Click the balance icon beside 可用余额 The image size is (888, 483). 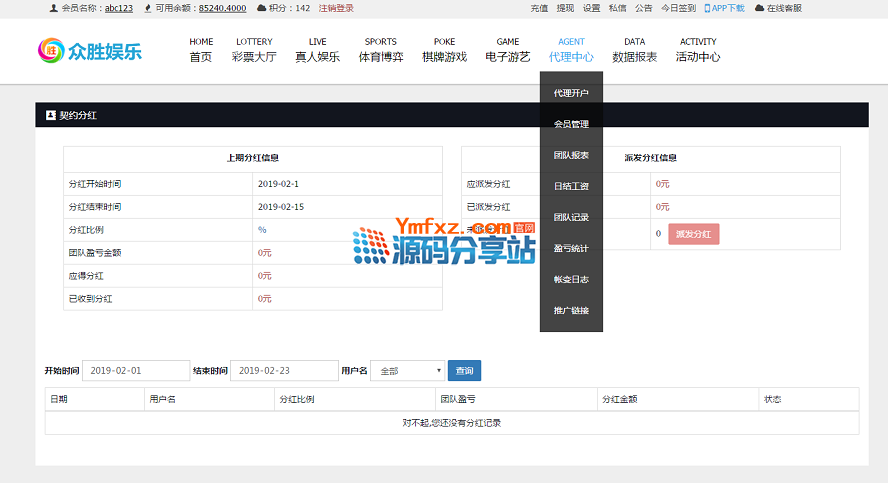point(149,8)
